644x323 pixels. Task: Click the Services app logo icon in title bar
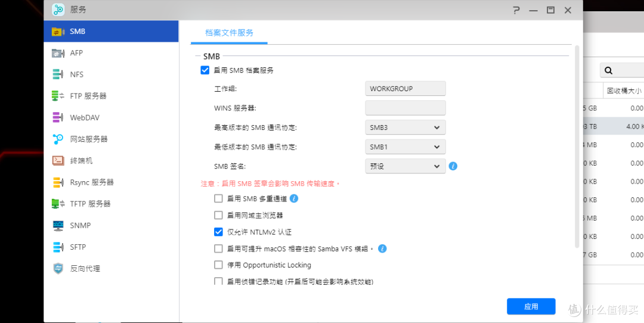click(x=58, y=10)
